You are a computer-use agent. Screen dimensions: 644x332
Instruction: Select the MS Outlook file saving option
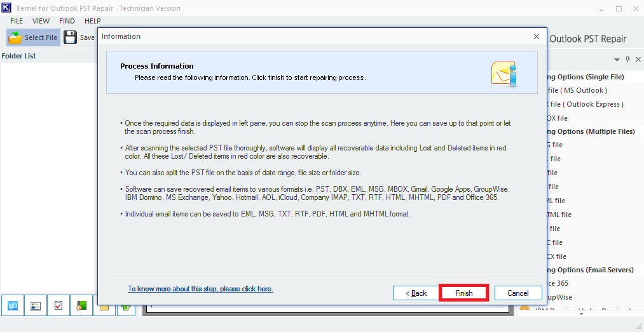point(577,90)
